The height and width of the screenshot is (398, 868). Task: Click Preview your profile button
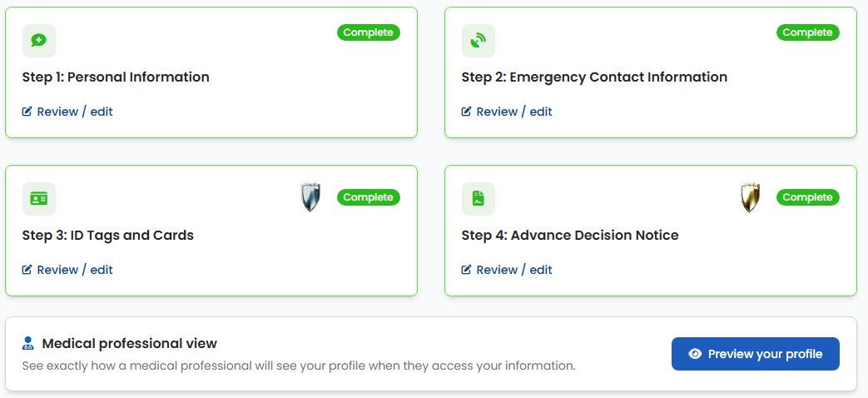coord(755,354)
